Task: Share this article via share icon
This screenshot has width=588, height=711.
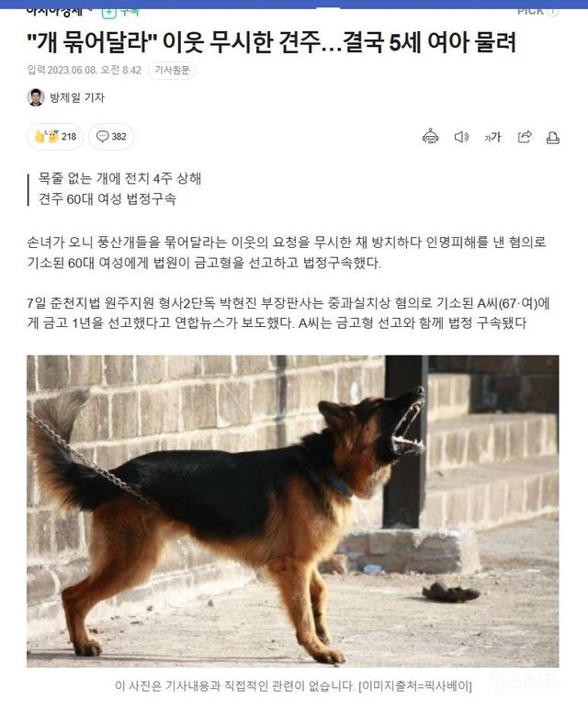Action: pyautogui.click(x=525, y=137)
